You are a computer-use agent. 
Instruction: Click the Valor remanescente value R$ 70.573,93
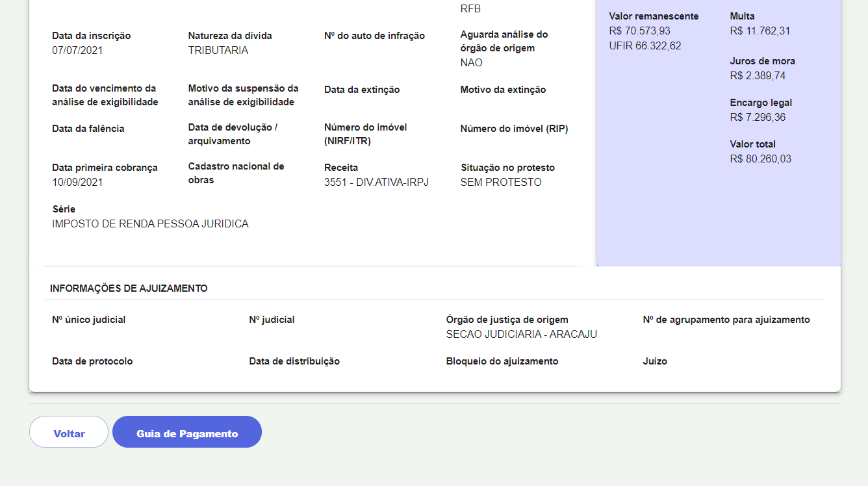(x=639, y=31)
